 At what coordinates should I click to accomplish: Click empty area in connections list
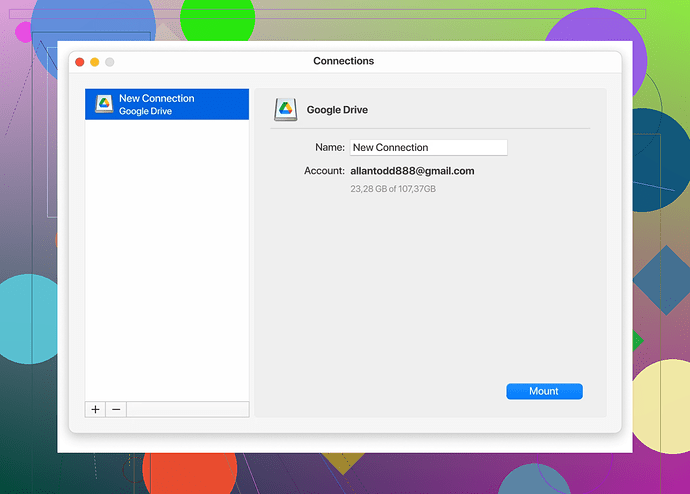point(167,260)
